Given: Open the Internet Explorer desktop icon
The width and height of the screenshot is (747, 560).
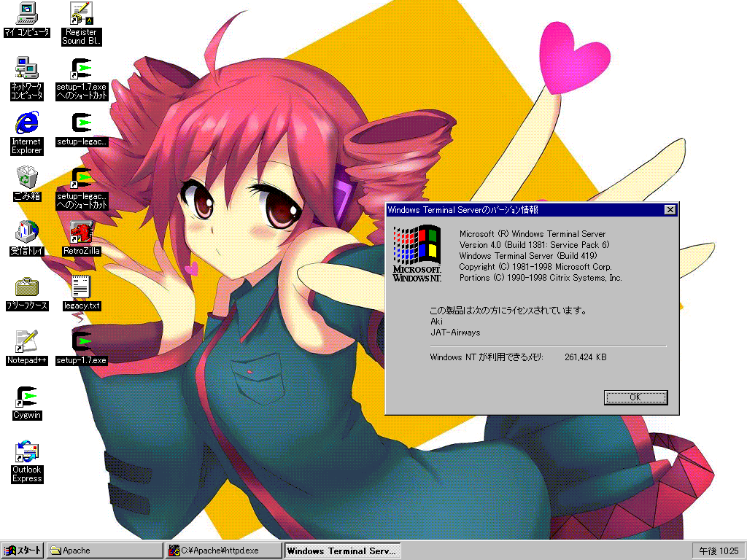Looking at the screenshot, I should click(x=27, y=122).
